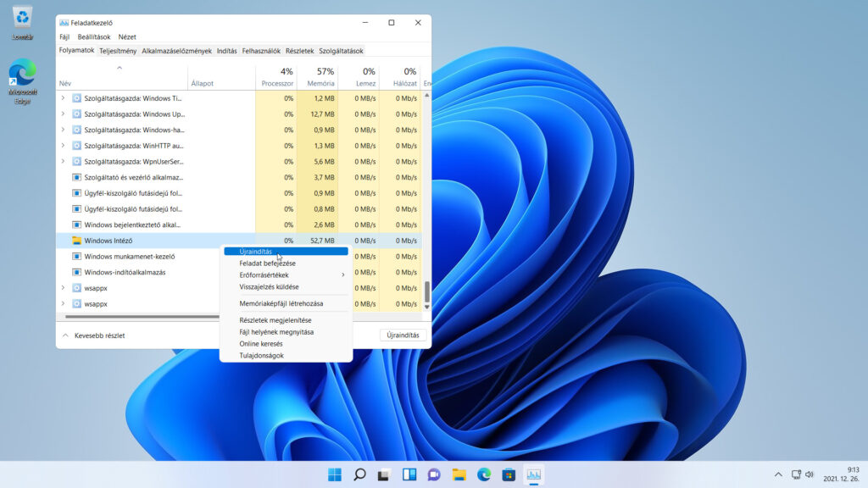The width and height of the screenshot is (868, 488).
Task: Open the Microsoft Edge desktop shortcut
Action: click(x=22, y=72)
